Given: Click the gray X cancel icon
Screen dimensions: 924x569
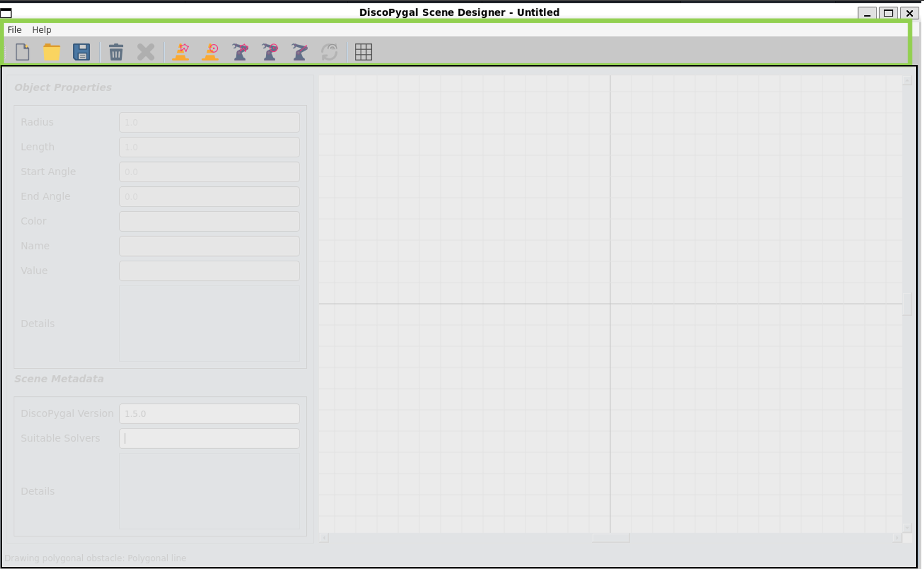Looking at the screenshot, I should pyautogui.click(x=146, y=52).
